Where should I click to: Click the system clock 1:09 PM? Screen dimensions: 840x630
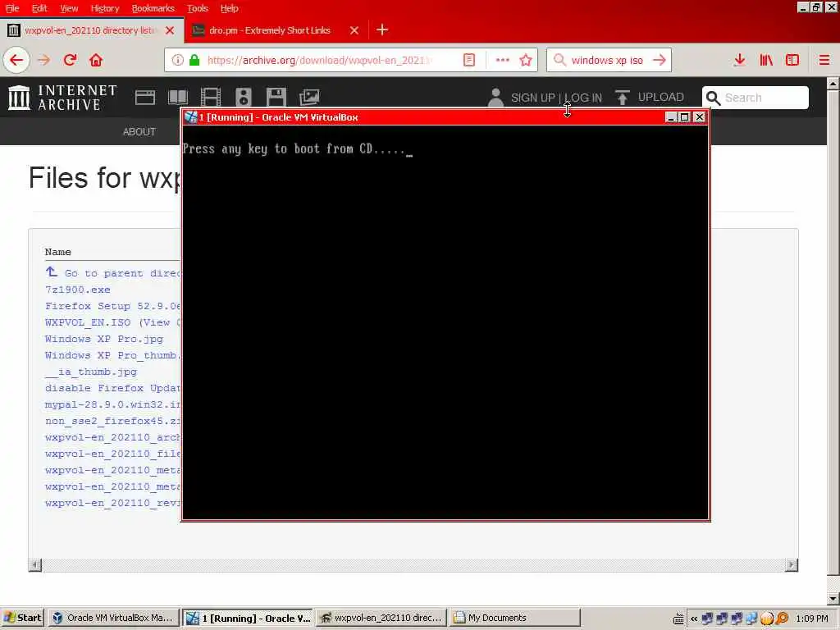[x=811, y=619]
